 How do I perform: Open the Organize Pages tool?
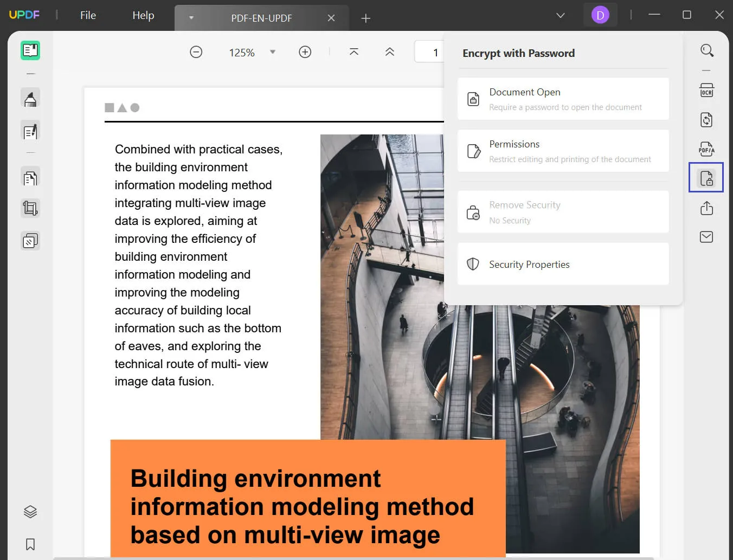pyautogui.click(x=30, y=178)
